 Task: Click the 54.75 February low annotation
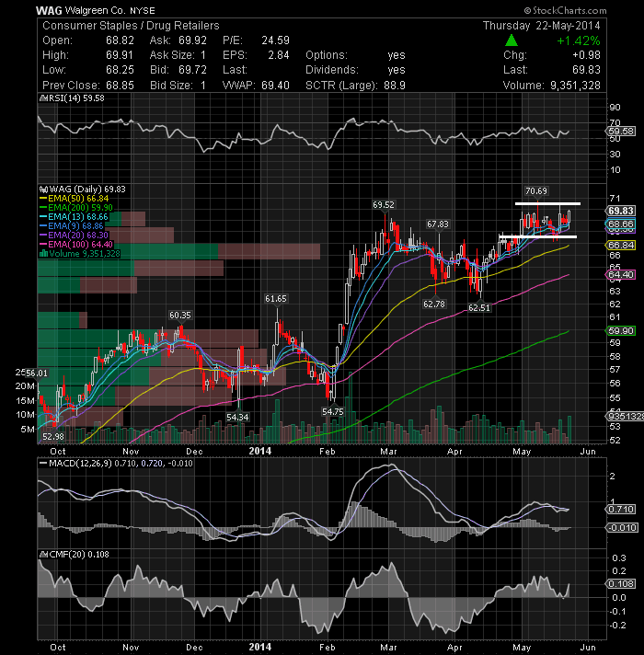point(333,412)
